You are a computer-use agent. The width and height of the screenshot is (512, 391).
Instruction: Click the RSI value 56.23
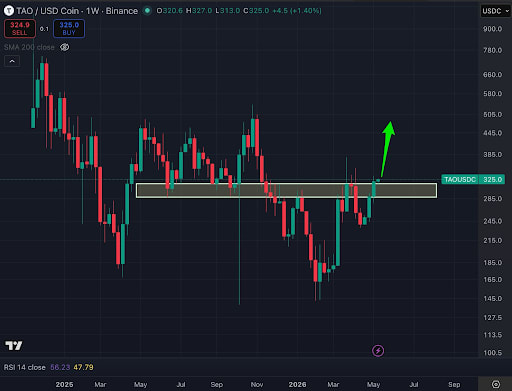(60, 367)
